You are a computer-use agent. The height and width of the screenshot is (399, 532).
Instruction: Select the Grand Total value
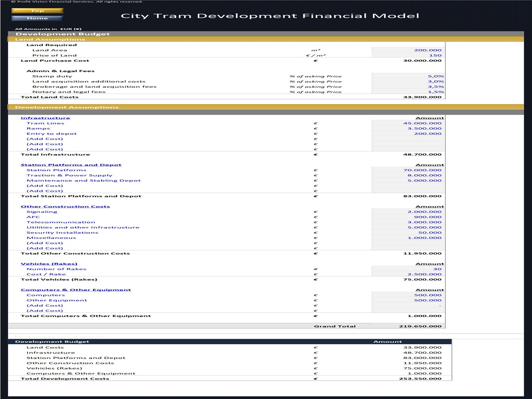point(426,326)
